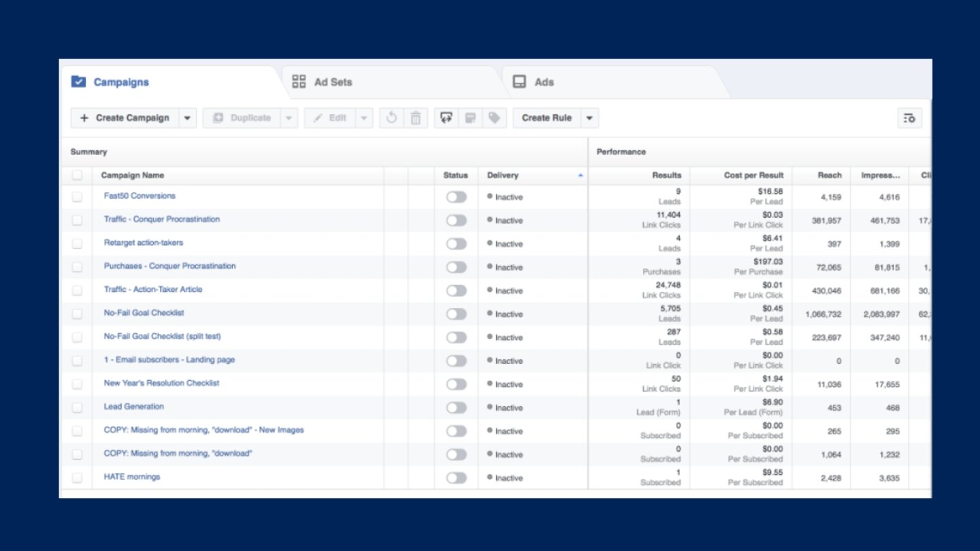
Task: Open the HATE mornings campaign link
Action: (x=132, y=476)
